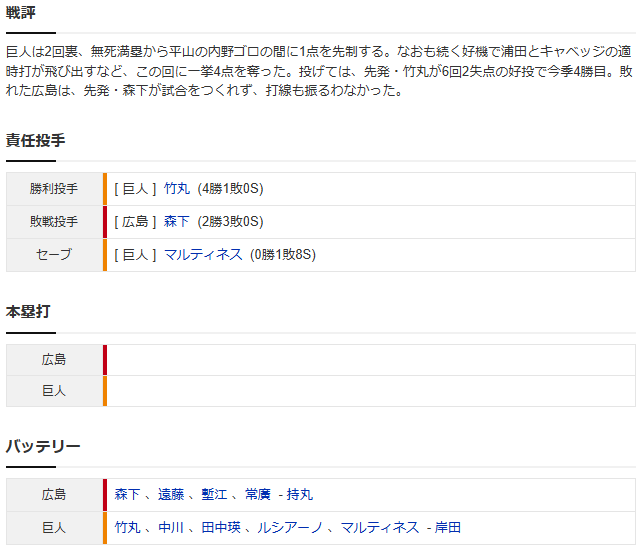Click 竹丸 in 巨人 battery row
Screen dimensions: 640x549
tap(127, 527)
